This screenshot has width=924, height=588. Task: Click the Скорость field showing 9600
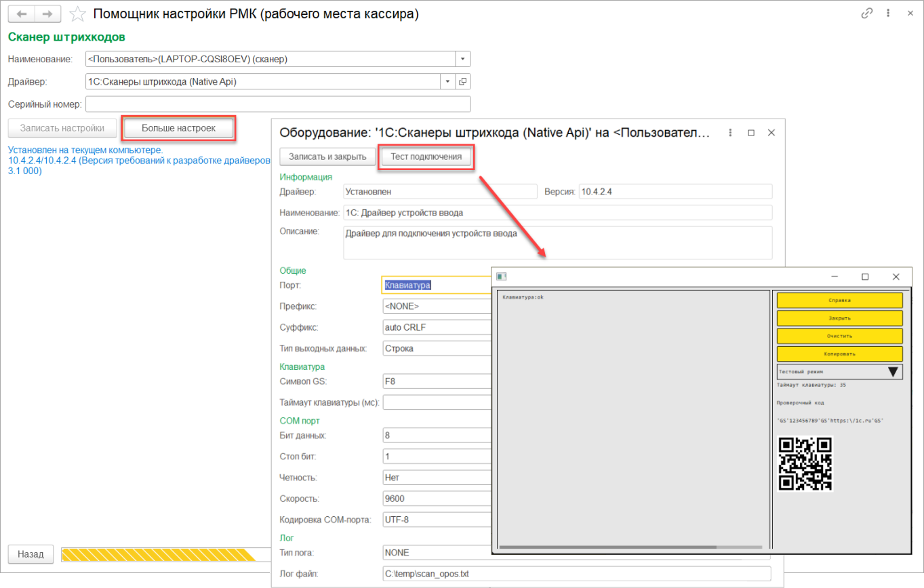click(437, 499)
